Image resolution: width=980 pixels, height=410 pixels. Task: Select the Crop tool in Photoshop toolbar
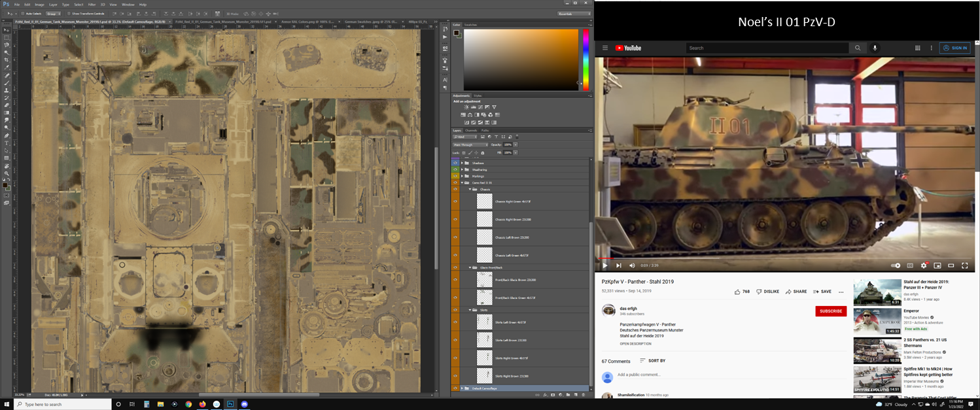coord(7,60)
